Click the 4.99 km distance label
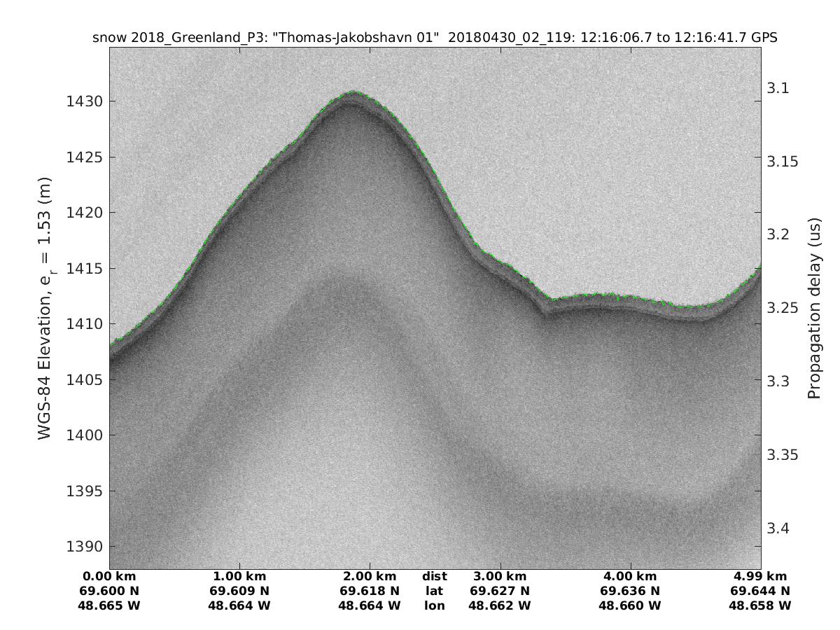Viewport: 840px width, 630px height. tap(760, 577)
